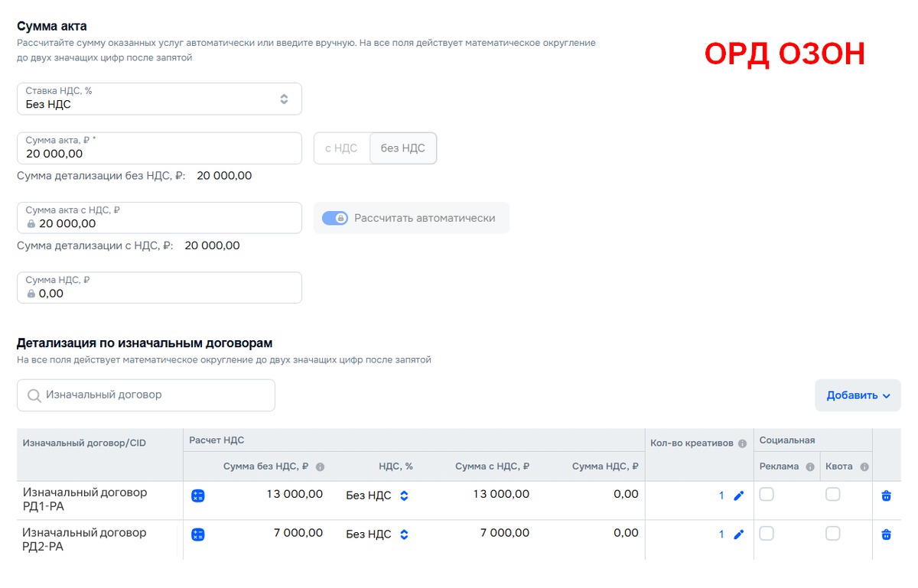Check Реклама checkbox for РД1-РА

click(767, 495)
